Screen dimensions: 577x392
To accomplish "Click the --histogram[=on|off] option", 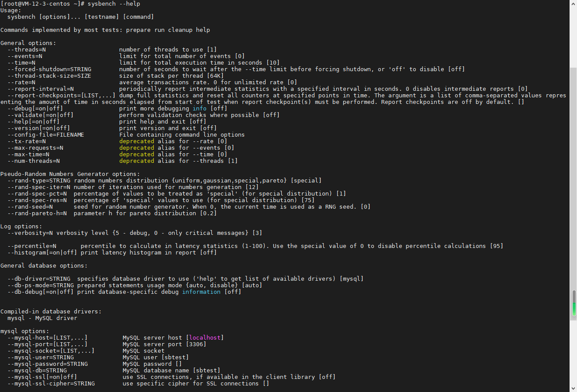I will point(42,253).
